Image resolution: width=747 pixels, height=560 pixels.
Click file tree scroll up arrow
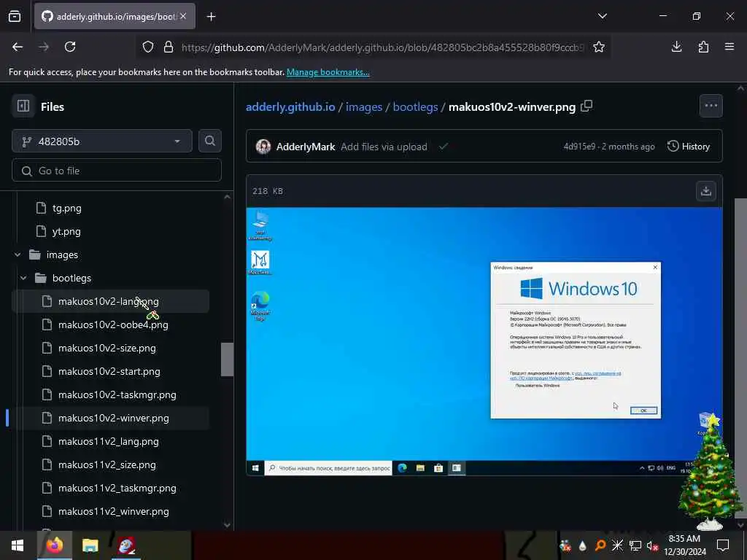click(228, 197)
